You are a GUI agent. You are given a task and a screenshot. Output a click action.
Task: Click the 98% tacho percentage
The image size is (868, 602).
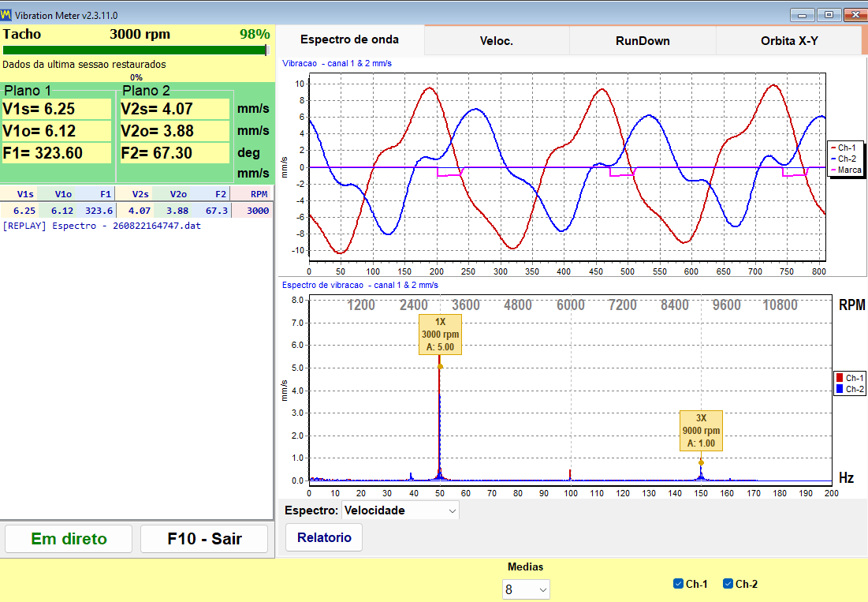[x=255, y=35]
